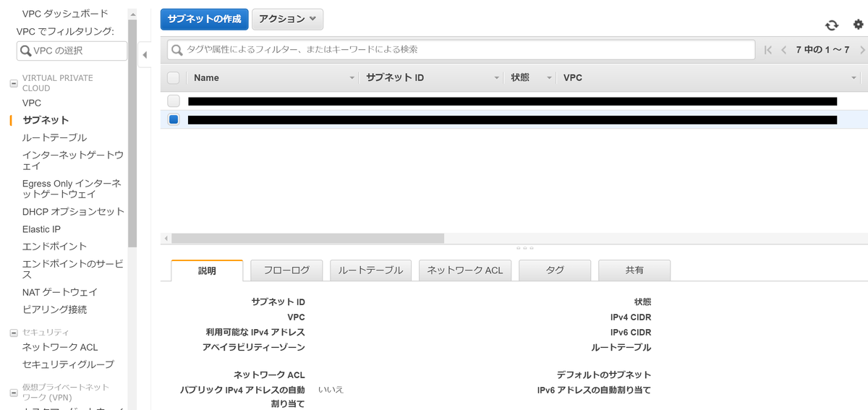Viewport: 868px width, 410px height.
Task: Click the 7 中の 1 ～ 7 text
Action: pyautogui.click(x=822, y=50)
